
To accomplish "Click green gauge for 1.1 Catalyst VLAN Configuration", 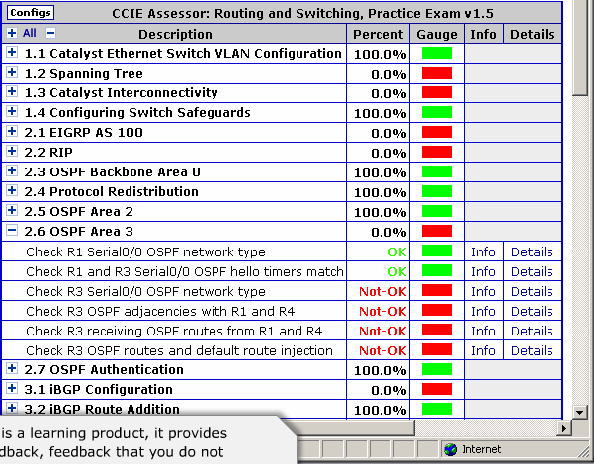I will coord(437,53).
